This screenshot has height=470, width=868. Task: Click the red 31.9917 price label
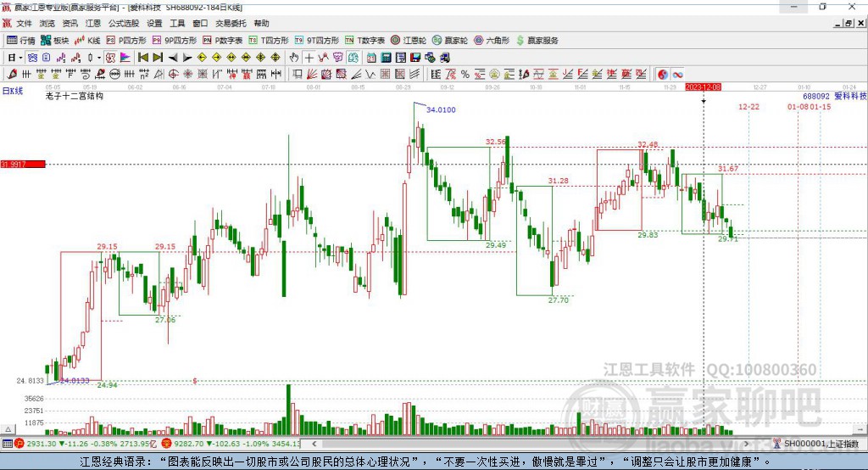coord(23,164)
